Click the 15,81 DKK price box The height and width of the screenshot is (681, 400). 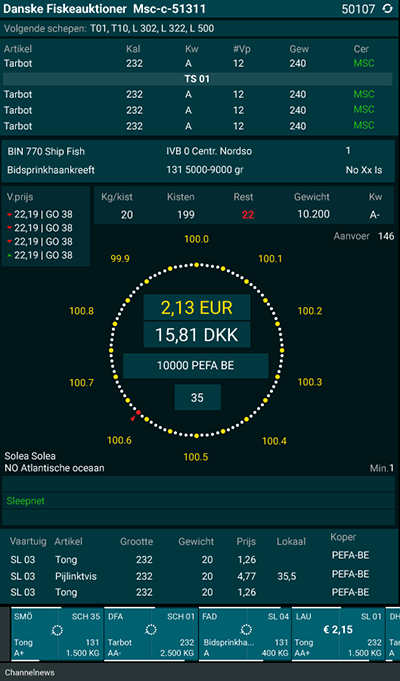click(197, 335)
